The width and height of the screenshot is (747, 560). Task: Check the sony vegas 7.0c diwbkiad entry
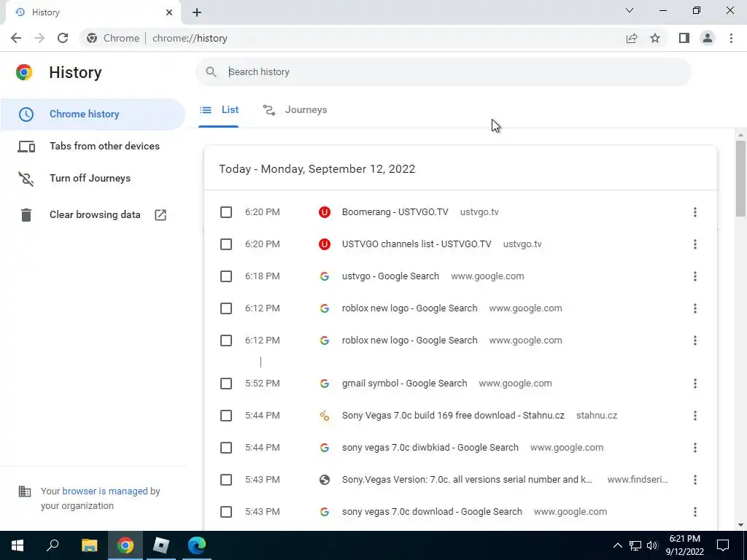coord(226,448)
